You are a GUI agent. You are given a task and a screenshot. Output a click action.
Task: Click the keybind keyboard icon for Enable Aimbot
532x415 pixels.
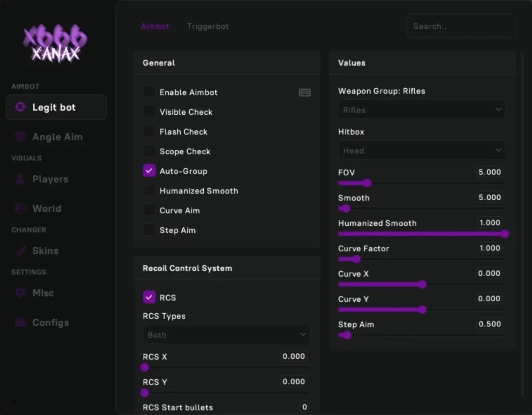304,92
